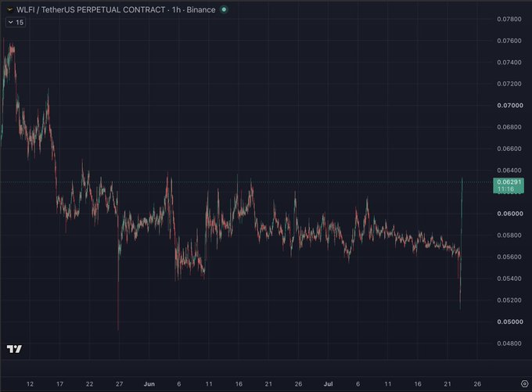Click the 0.05000 price axis label

pyautogui.click(x=510, y=322)
